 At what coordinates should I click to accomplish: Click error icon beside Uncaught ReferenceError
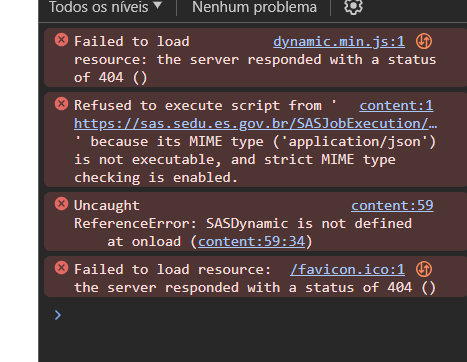click(61, 204)
